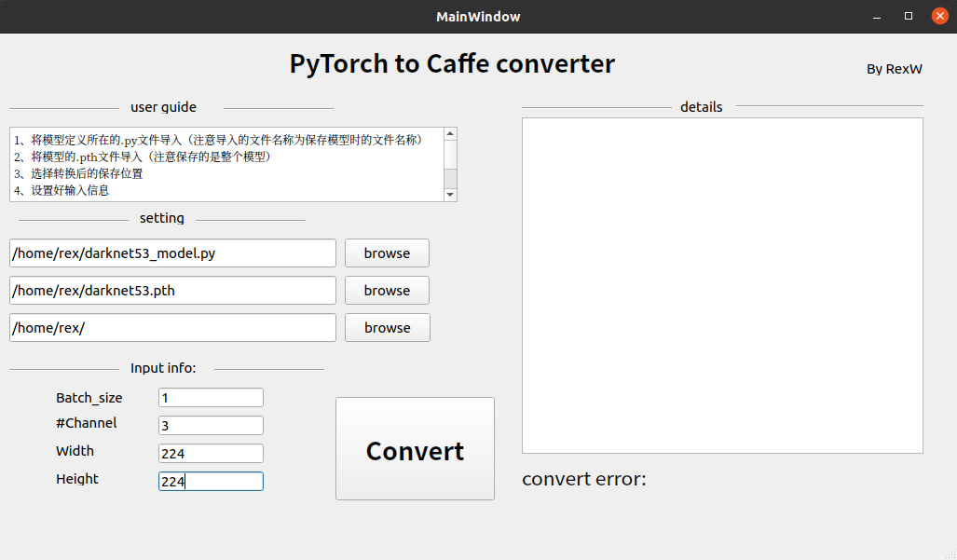Maximize the MainWindow window
Viewport: 957px width, 560px height.
click(909, 17)
